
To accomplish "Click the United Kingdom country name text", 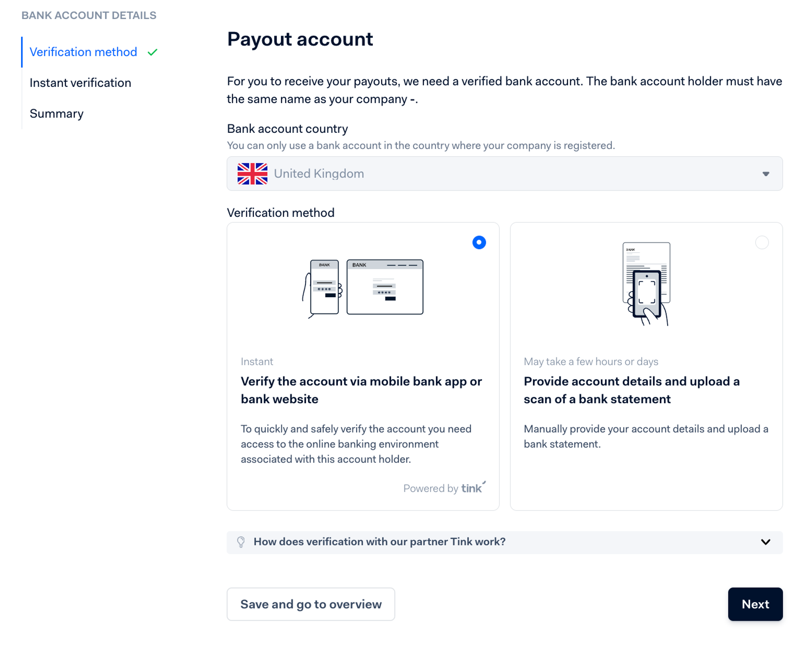I will tap(319, 174).
